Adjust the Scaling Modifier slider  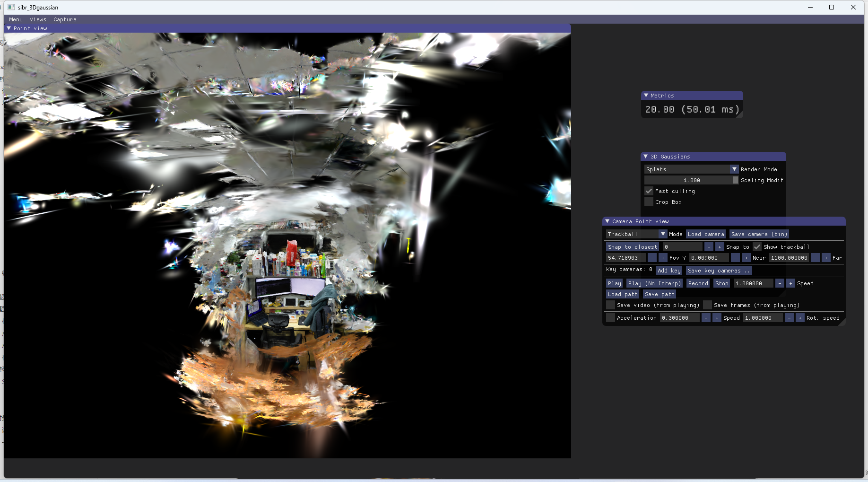691,180
